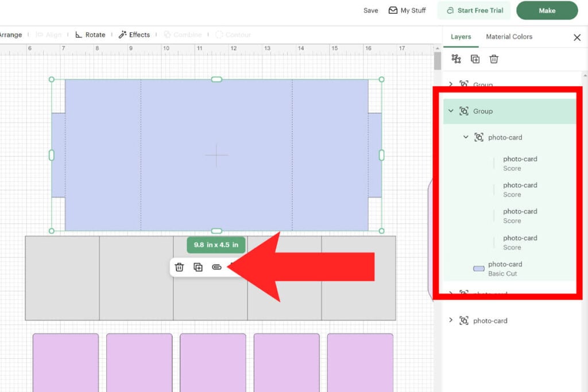
Task: Attach shapes with the paperclip icon
Action: pyautogui.click(x=217, y=267)
